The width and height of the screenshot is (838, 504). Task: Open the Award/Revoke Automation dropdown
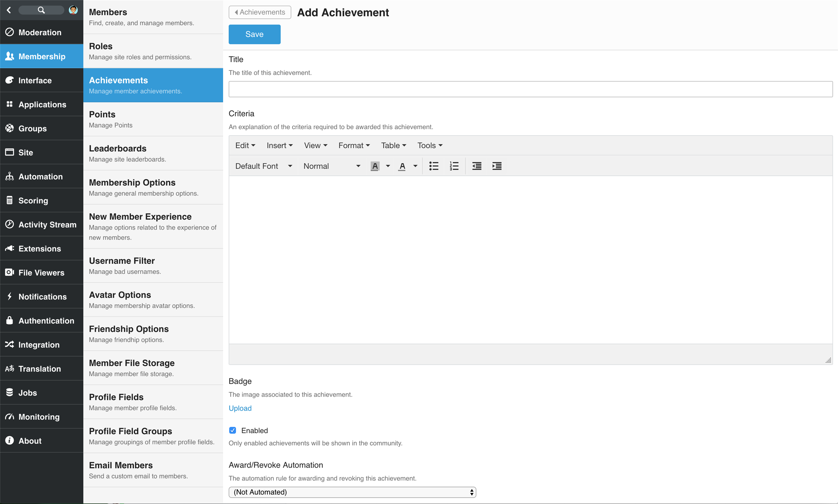(352, 492)
